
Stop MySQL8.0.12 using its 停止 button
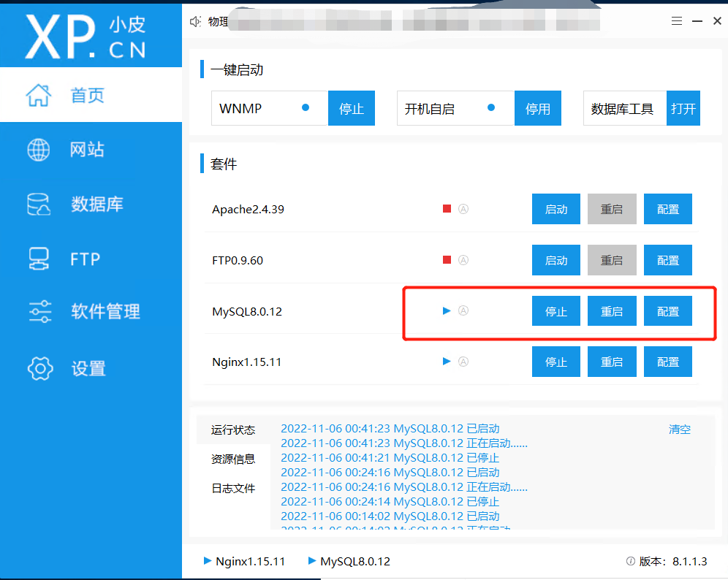tap(556, 310)
